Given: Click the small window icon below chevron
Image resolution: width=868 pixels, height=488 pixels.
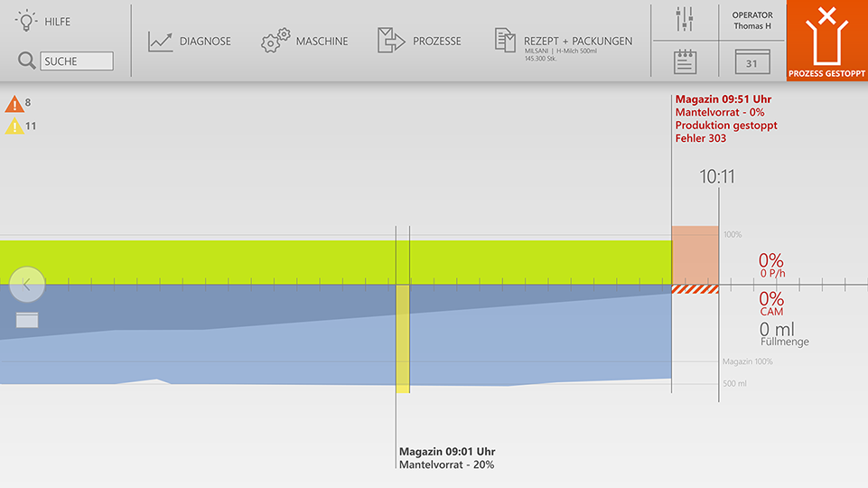Looking at the screenshot, I should [x=27, y=319].
